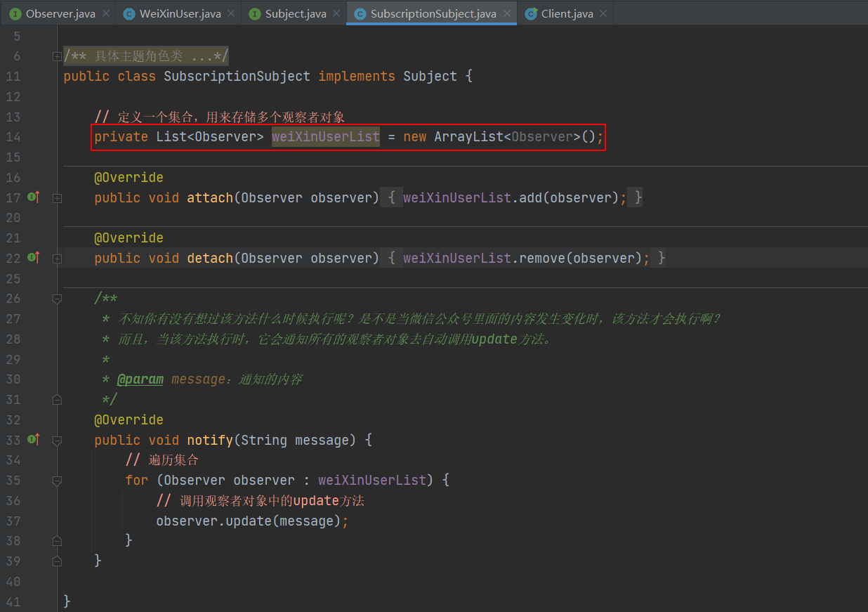
Task: Click the attach method name
Action: 210,198
